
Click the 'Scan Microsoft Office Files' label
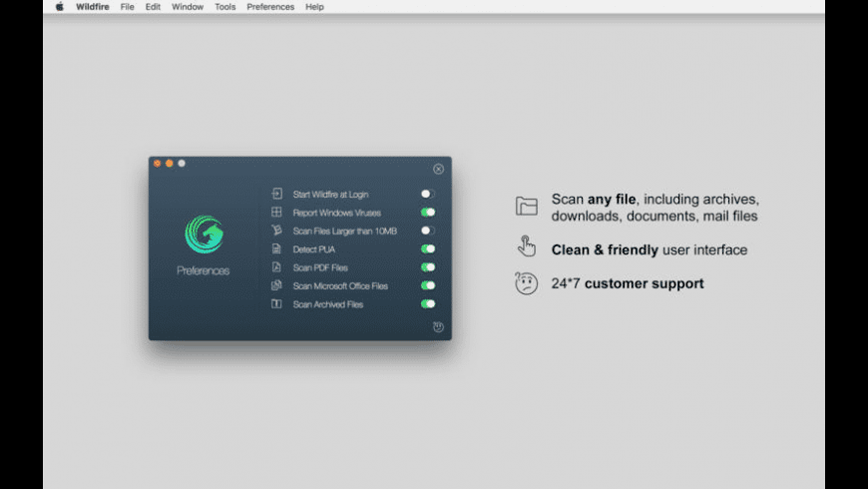coord(340,285)
